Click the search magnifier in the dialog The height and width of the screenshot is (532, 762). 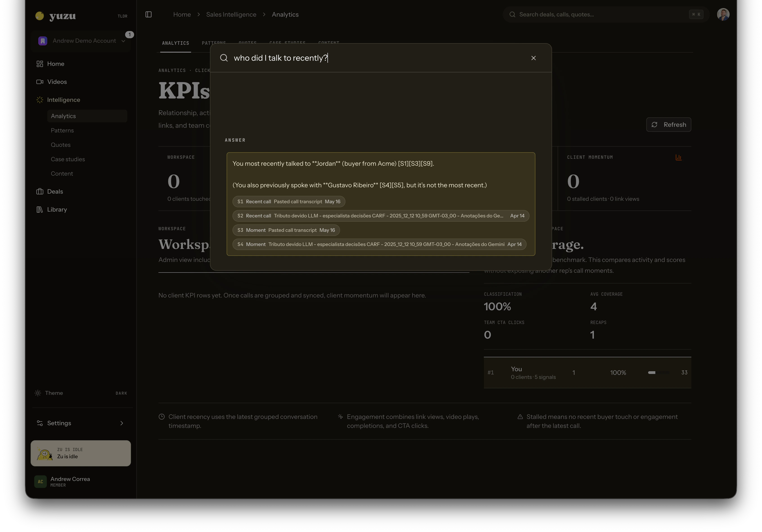tap(224, 58)
